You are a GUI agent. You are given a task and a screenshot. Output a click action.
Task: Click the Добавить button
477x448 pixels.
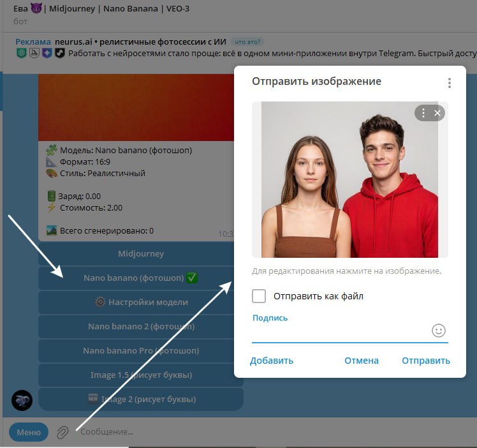coord(272,361)
